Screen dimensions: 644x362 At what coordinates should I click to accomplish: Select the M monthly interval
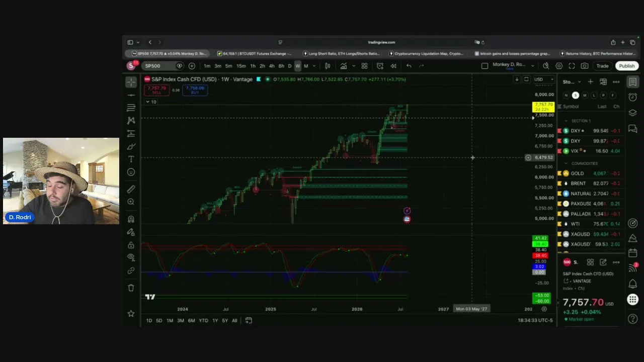[x=306, y=66]
